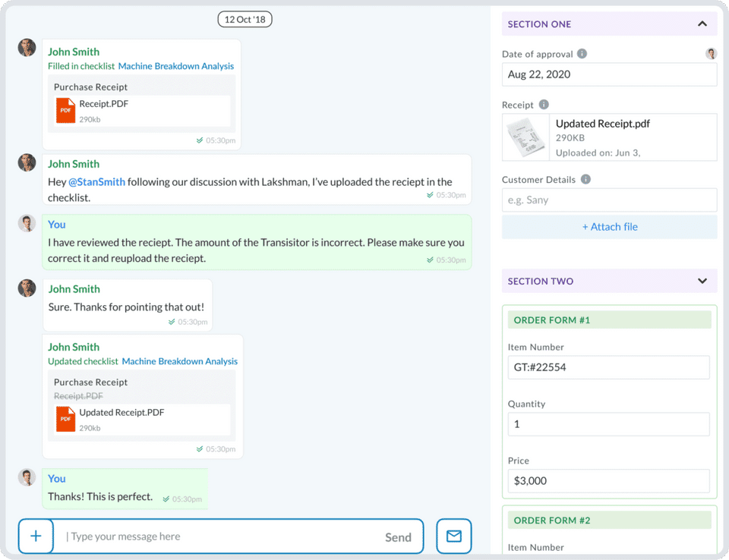The width and height of the screenshot is (729, 560).
Task: Open Machine Breakdown Analysis link in Updated checklist
Action: coord(179,361)
